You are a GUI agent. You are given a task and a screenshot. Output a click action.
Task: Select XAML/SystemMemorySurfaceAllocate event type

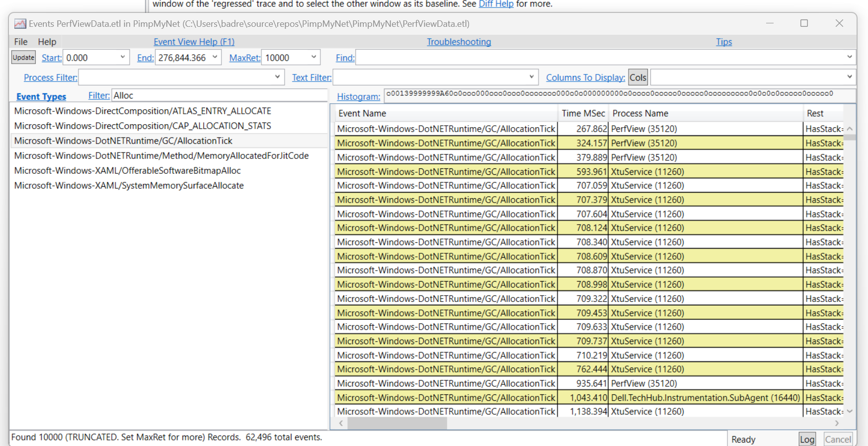coord(169,186)
